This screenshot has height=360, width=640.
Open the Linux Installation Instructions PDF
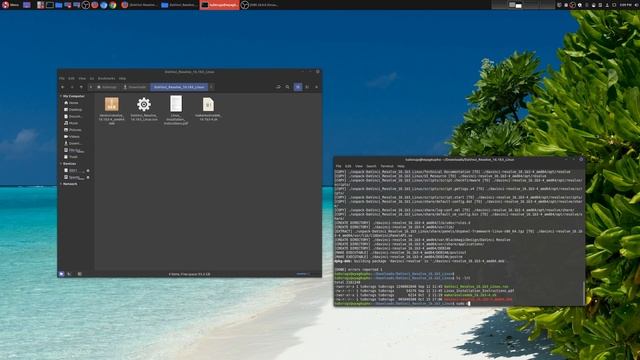176,110
